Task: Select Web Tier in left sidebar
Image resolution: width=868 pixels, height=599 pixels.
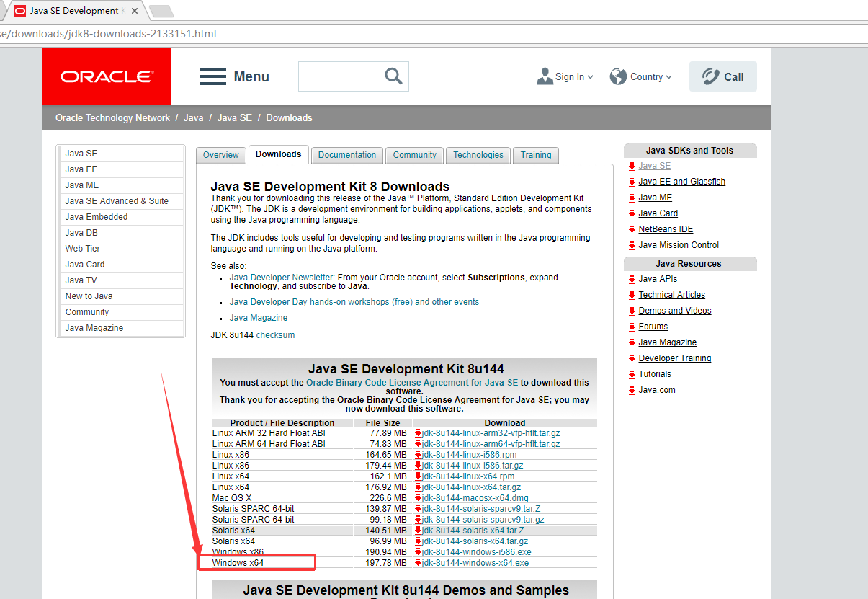Action: coord(121,249)
